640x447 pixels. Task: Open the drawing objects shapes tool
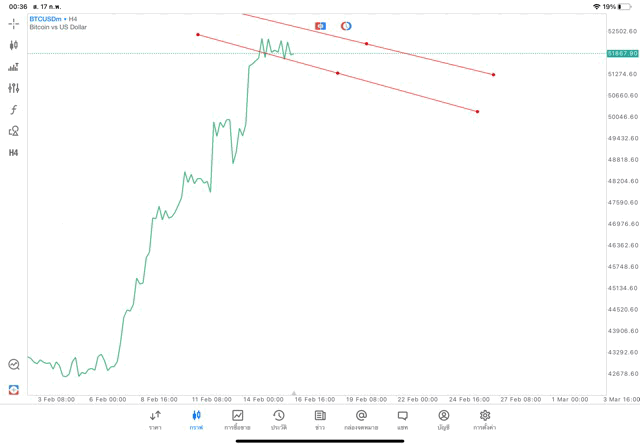pos(14,131)
